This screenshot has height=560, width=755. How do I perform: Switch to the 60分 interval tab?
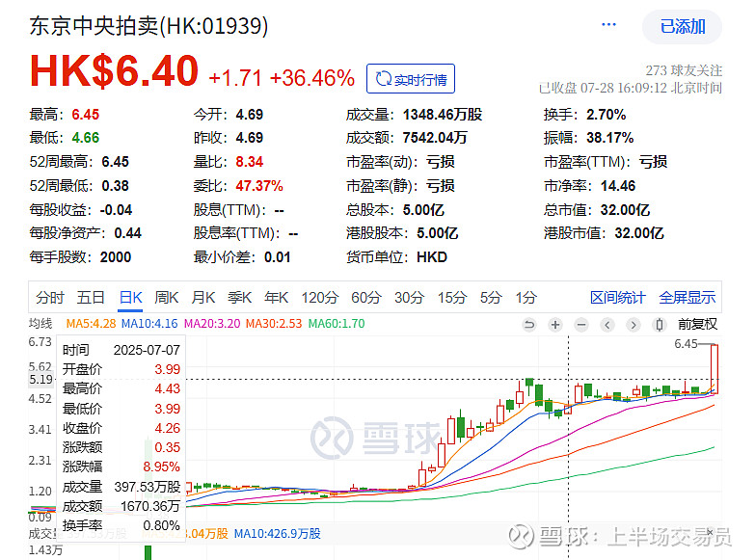(366, 298)
